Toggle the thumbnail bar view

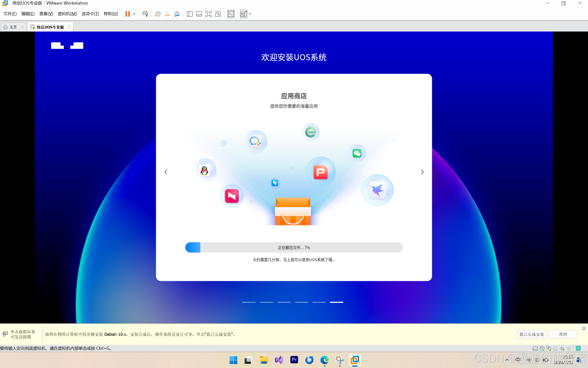pos(199,14)
